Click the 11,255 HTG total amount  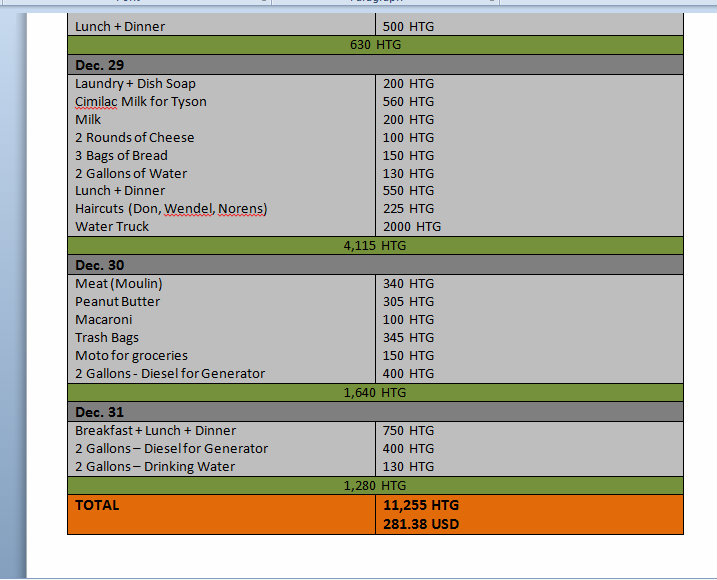click(420, 506)
